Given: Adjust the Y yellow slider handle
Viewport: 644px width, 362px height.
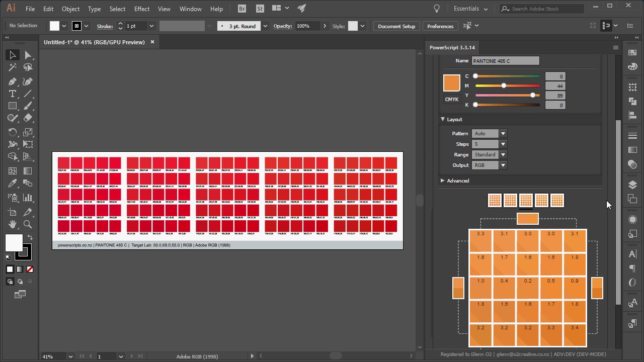Looking at the screenshot, I should click(533, 96).
